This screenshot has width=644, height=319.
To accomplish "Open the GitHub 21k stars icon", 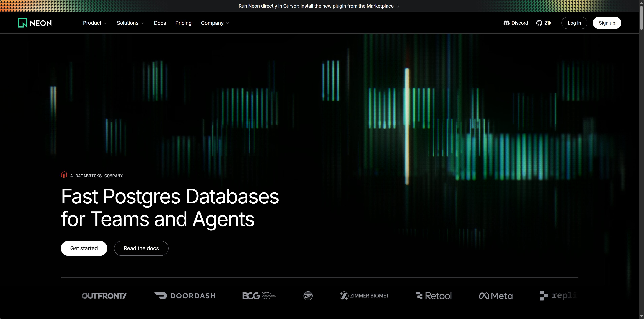I will click(539, 23).
